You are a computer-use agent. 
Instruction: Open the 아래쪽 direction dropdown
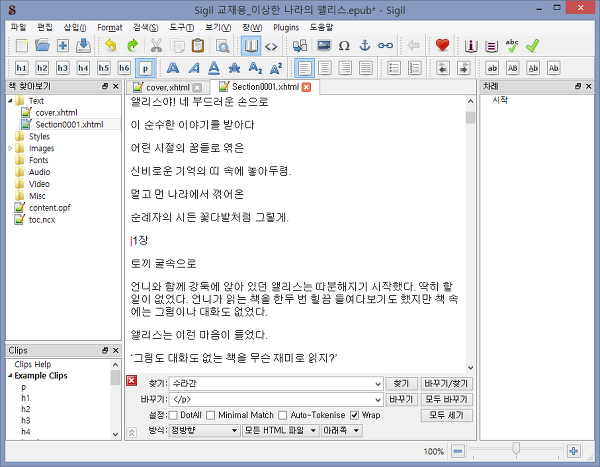(342, 430)
